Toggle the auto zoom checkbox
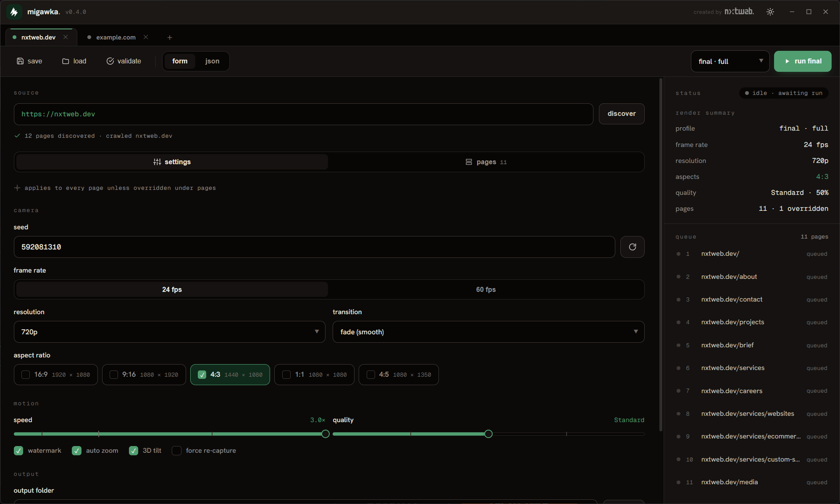The image size is (840, 504). coord(76,451)
